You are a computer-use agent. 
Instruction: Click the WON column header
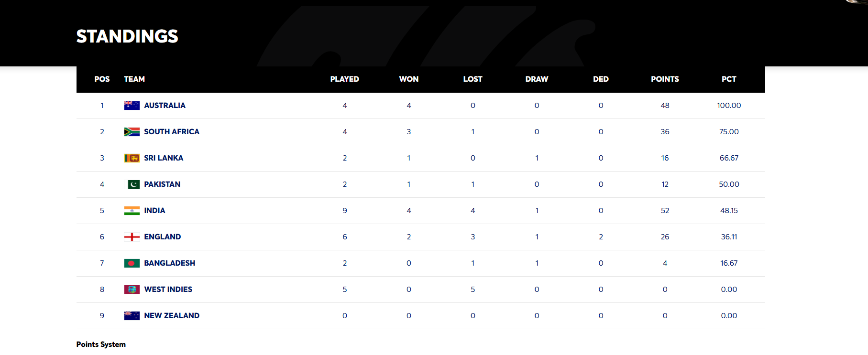pyautogui.click(x=408, y=79)
